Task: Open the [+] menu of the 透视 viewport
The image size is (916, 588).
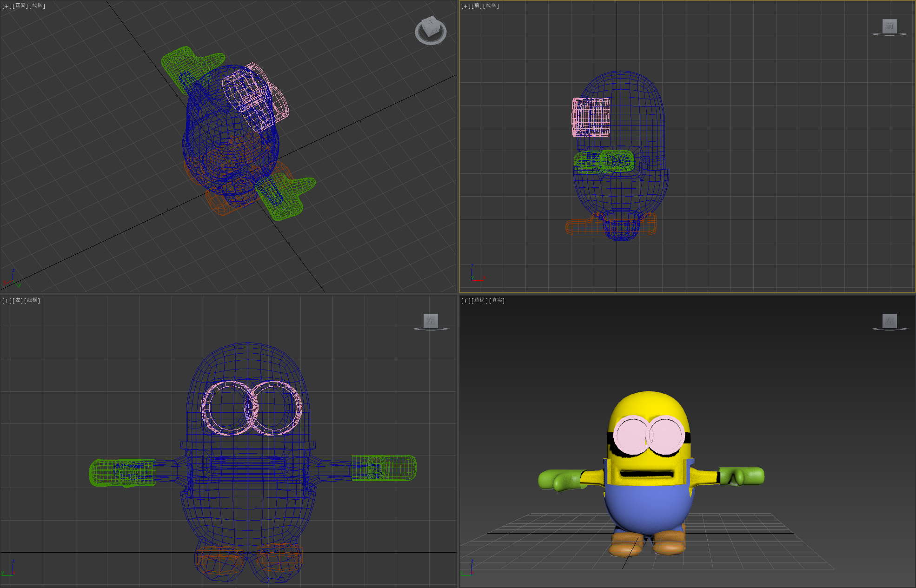Action: 465,301
